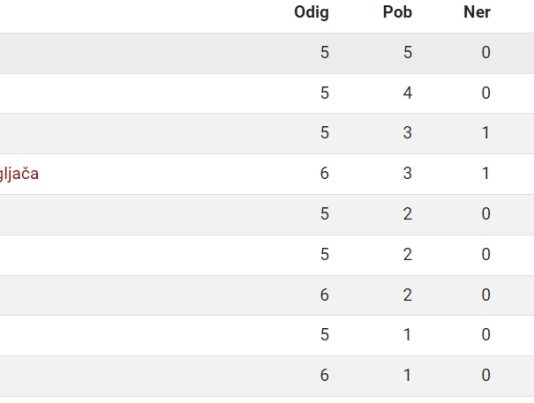Open the team link ending in "gljača"
This screenshot has height=403, width=534.
(x=19, y=174)
